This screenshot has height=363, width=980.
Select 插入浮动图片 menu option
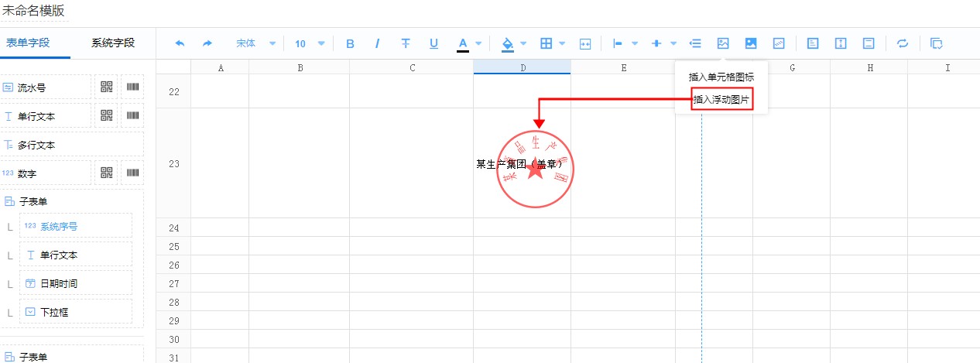721,99
